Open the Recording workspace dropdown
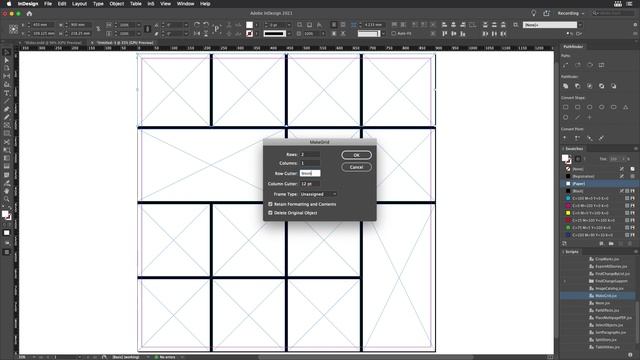This screenshot has height=360, width=640. tap(571, 13)
